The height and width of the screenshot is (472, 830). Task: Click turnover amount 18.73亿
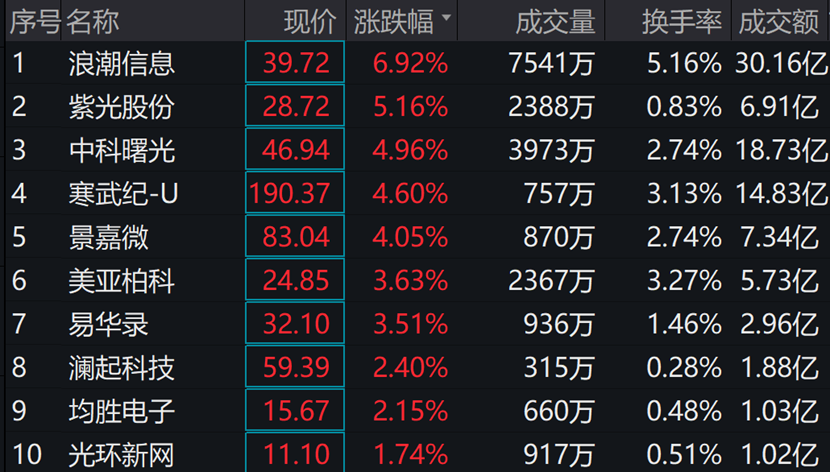[782, 150]
